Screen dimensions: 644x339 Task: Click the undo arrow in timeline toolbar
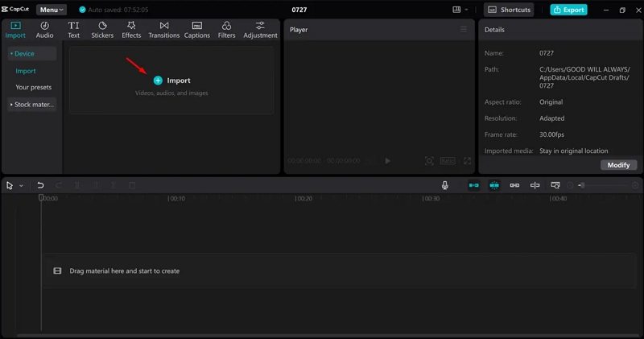point(40,185)
